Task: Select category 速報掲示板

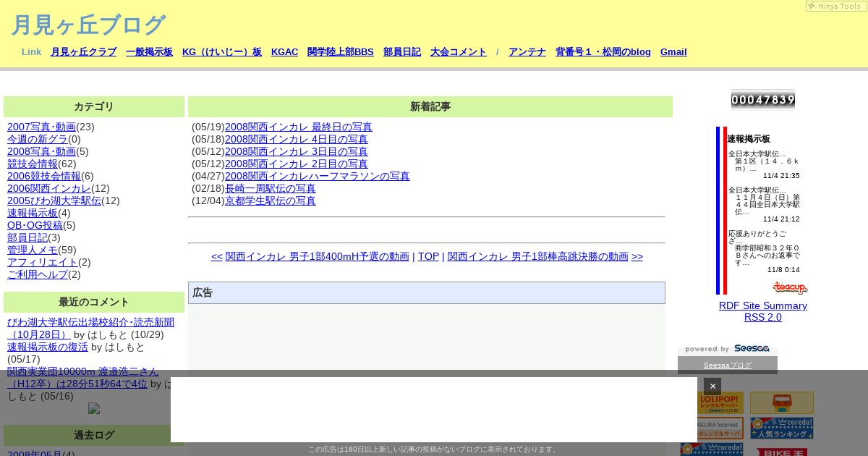Action: pyautogui.click(x=33, y=213)
